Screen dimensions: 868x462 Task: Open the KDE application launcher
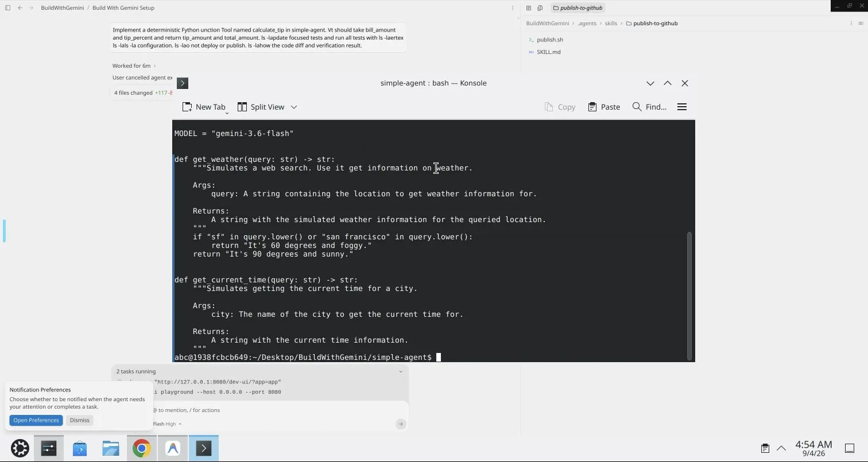click(x=20, y=448)
